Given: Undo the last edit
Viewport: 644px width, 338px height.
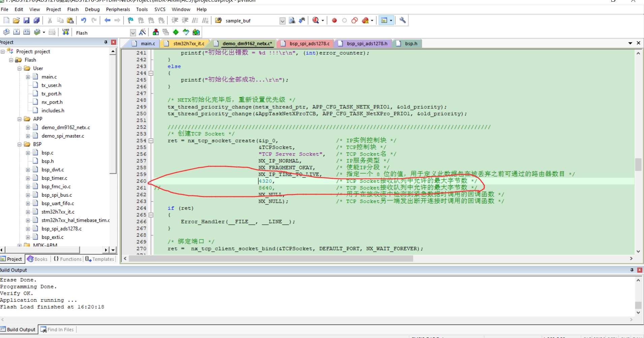Looking at the screenshot, I should [x=84, y=21].
